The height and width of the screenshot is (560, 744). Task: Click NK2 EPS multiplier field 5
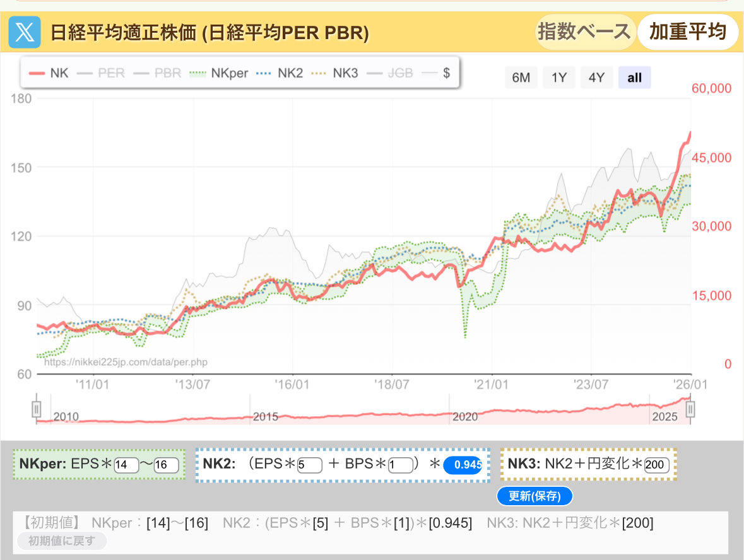[309, 465]
